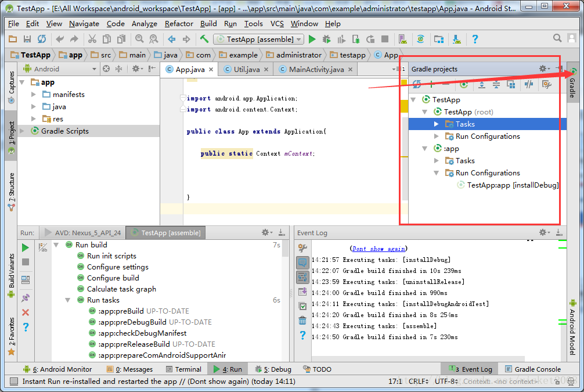The width and height of the screenshot is (584, 392).
Task: Switch to the Util.java tab
Action: (246, 69)
